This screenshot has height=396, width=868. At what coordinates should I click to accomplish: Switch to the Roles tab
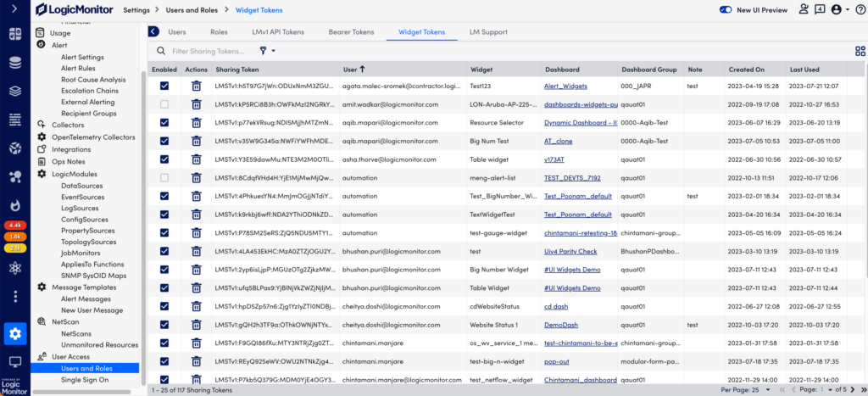219,32
